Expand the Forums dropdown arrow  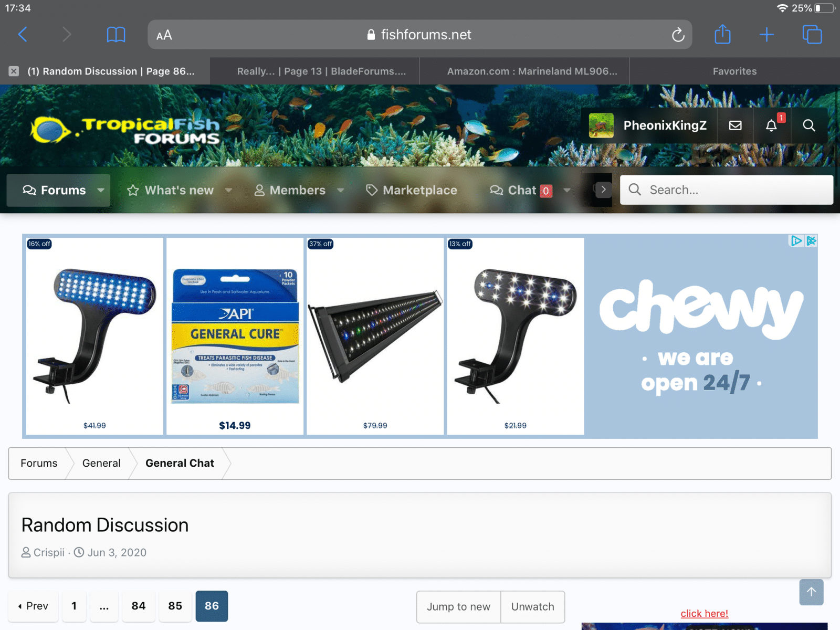[101, 190]
